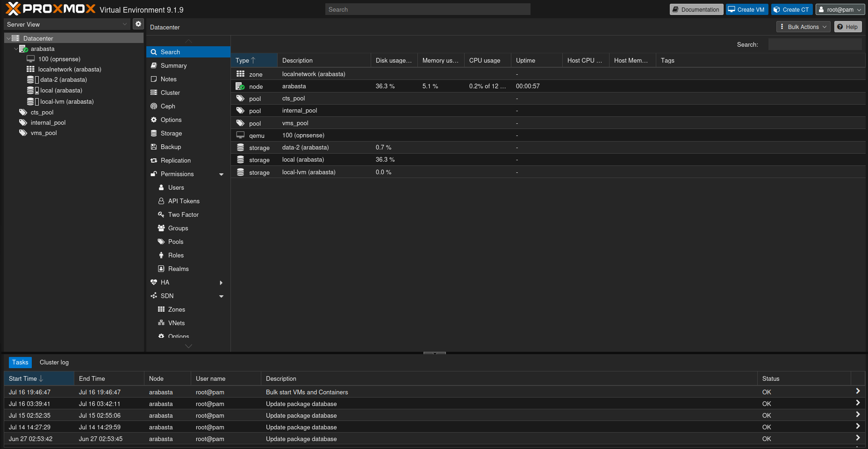Click the Create CT button
Screen dimensions: 868x449
pos(792,9)
